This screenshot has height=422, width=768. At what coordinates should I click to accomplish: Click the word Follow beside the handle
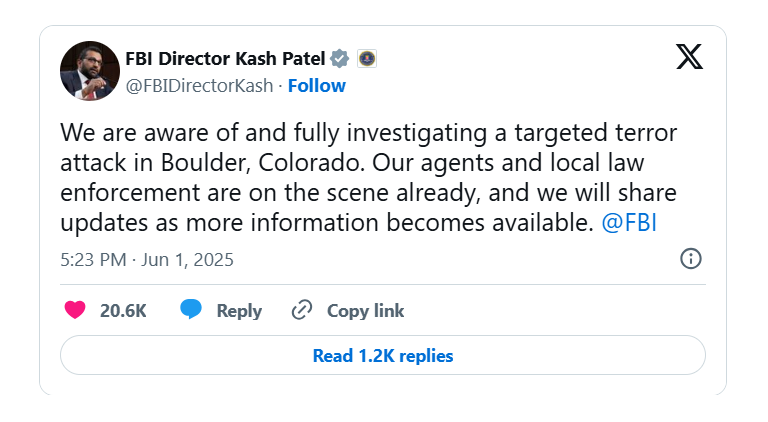pyautogui.click(x=316, y=85)
